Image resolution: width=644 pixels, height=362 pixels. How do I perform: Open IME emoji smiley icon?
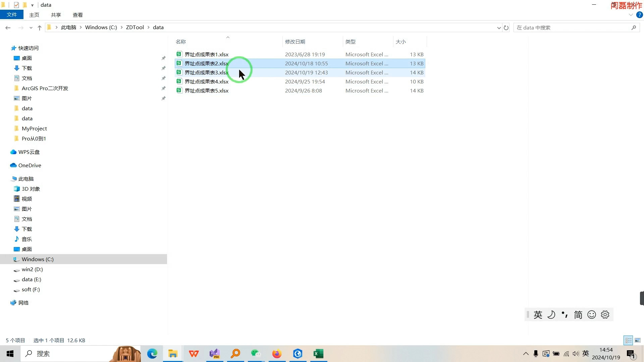click(592, 315)
